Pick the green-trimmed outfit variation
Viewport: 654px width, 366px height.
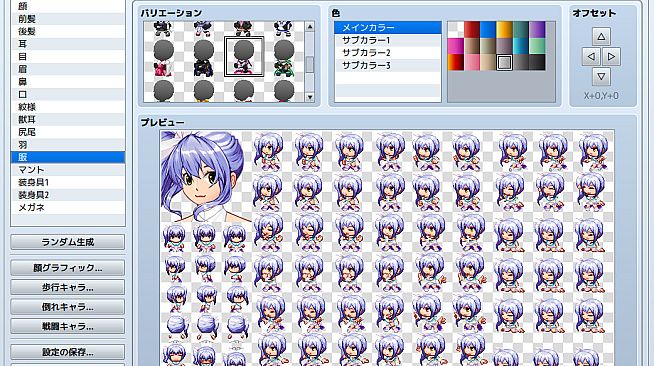coord(284,57)
